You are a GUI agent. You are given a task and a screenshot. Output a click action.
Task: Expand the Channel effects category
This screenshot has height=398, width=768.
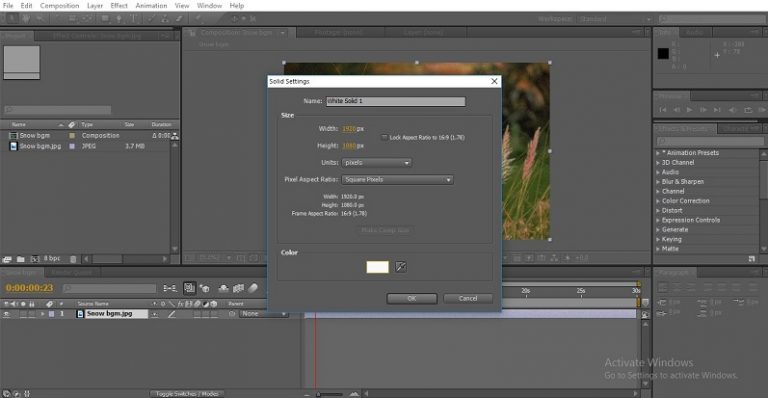(x=658, y=191)
